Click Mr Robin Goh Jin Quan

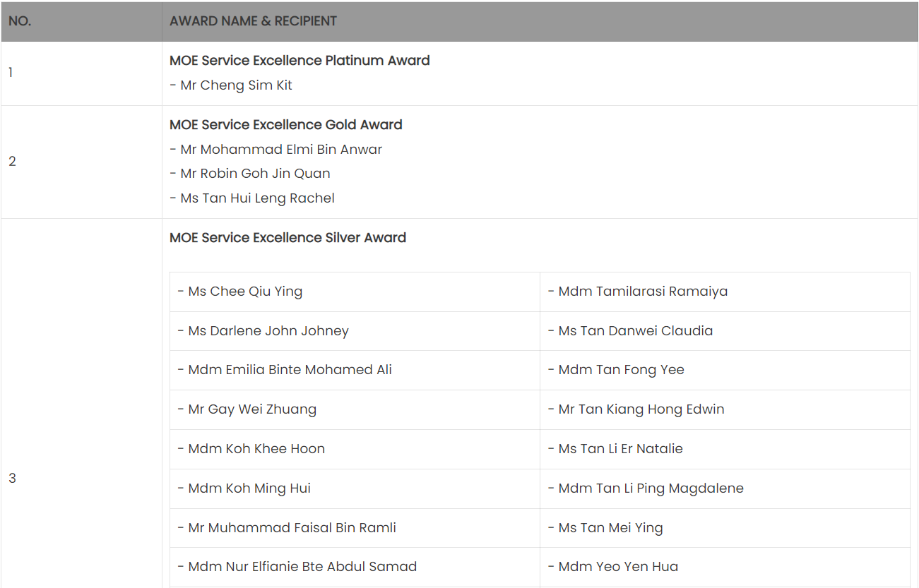pos(250,174)
